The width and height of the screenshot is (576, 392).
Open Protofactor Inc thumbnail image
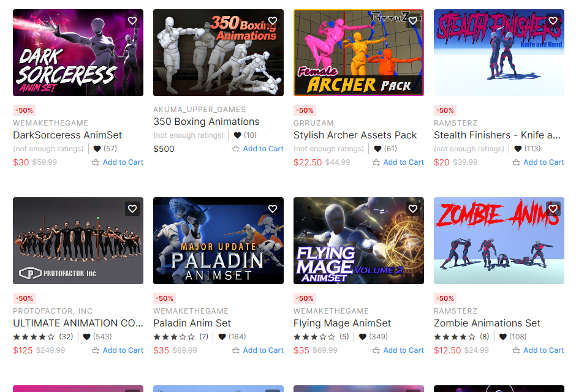78,241
